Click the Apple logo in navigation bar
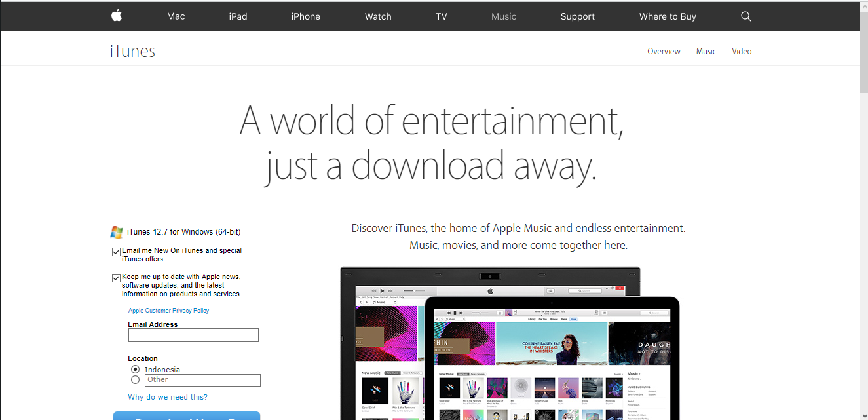Screen dimensions: 868x420 pos(117,16)
